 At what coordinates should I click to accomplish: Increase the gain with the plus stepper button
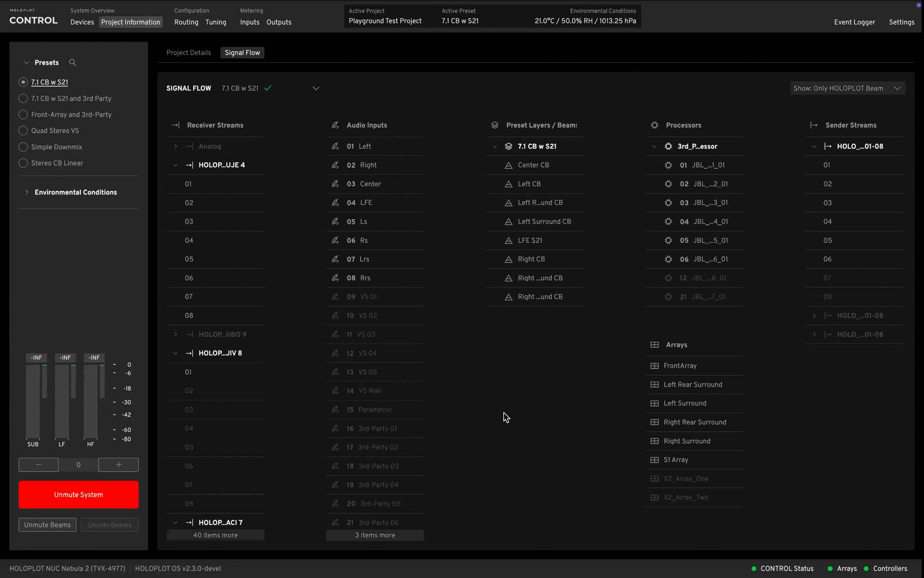pyautogui.click(x=118, y=465)
